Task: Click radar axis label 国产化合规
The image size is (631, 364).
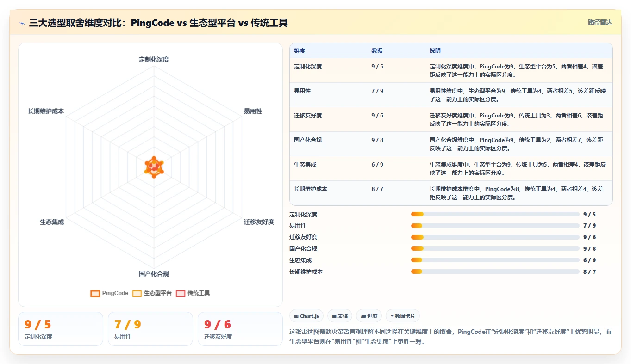Action: [154, 274]
